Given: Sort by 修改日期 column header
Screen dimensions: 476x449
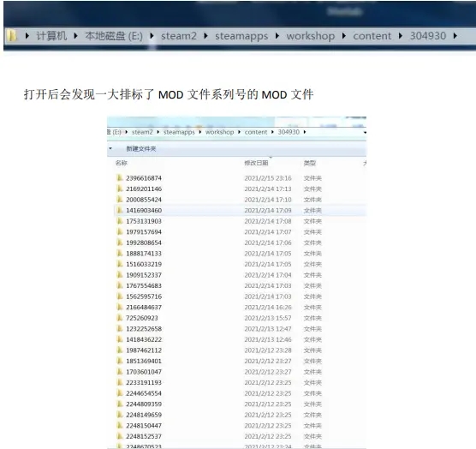Looking at the screenshot, I should pyautogui.click(x=256, y=163).
